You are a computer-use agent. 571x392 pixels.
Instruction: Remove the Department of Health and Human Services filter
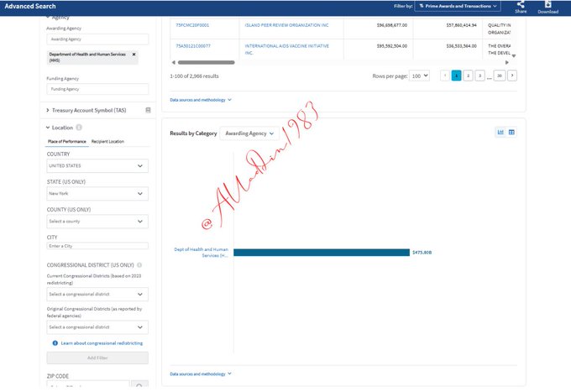pyautogui.click(x=134, y=54)
